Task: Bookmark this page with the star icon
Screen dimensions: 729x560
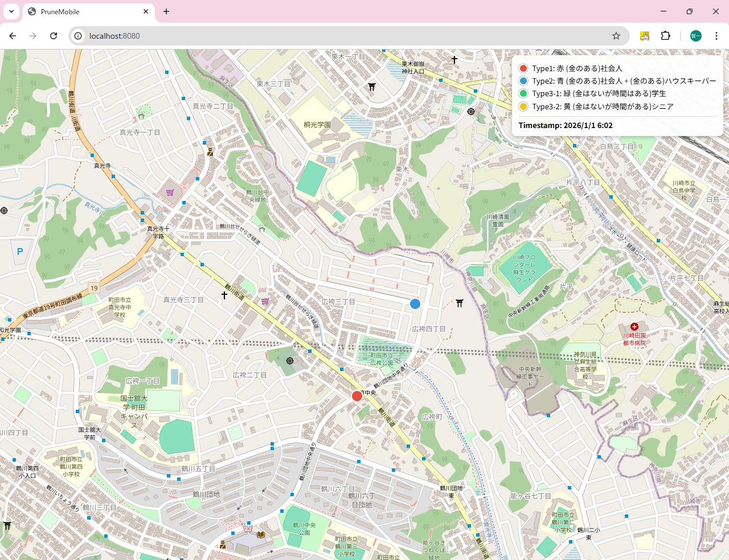Action: pyautogui.click(x=616, y=36)
